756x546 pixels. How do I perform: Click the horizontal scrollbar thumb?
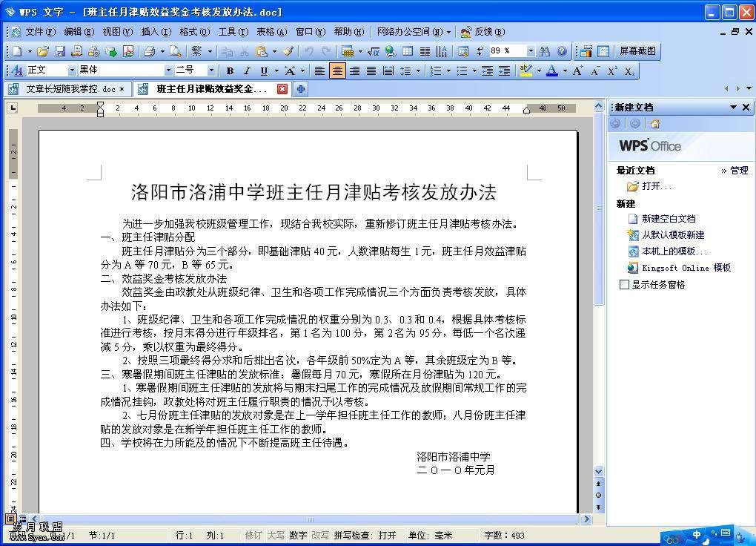[311, 519]
